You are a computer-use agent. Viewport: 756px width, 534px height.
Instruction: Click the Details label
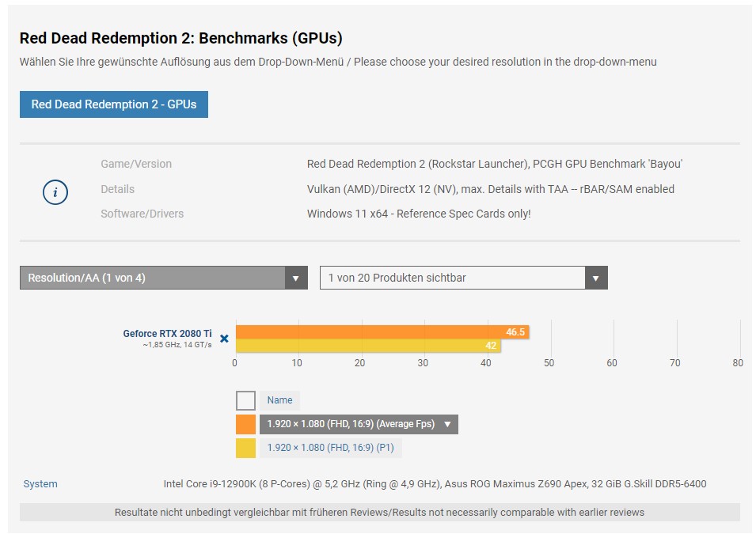coord(118,189)
